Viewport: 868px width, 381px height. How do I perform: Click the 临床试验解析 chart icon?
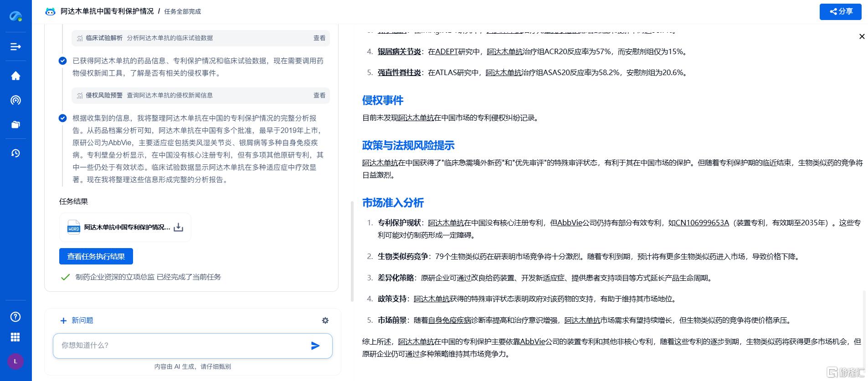(80, 38)
